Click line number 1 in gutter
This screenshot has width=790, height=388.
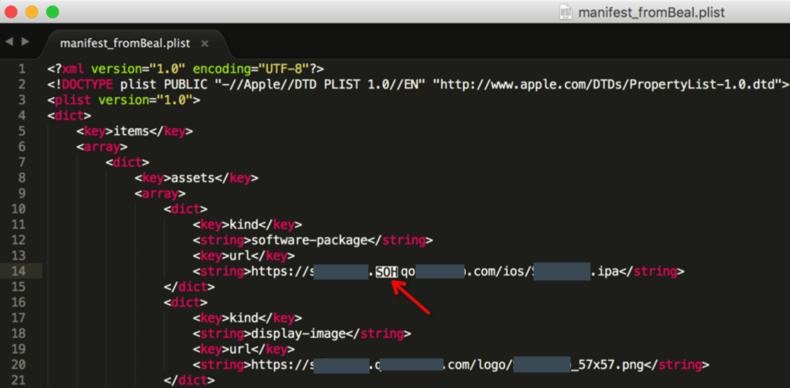point(22,69)
